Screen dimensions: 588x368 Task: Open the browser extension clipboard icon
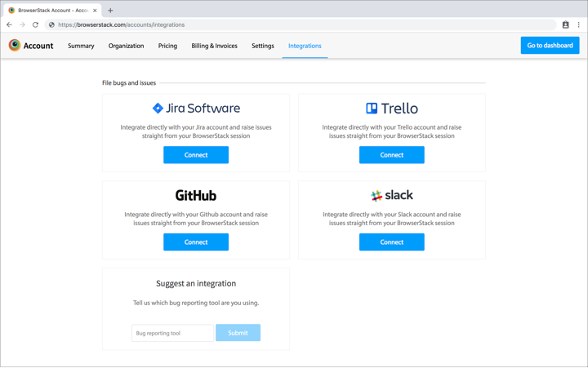[x=565, y=24]
